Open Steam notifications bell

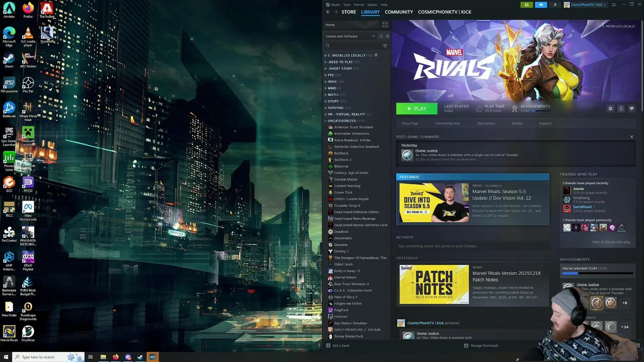[555, 5]
